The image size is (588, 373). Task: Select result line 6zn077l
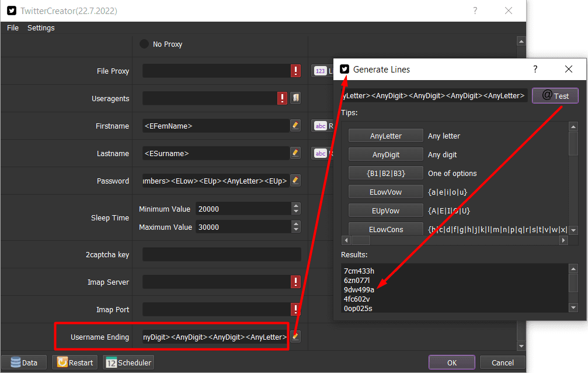(357, 280)
